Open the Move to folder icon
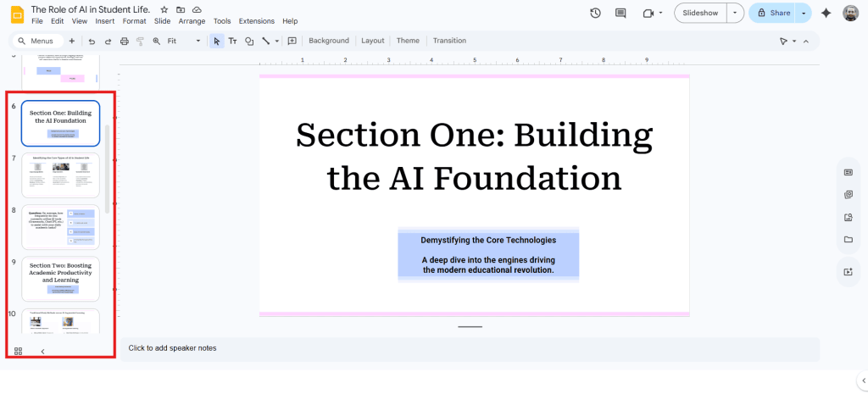Viewport: 868px width, 394px height. [x=181, y=10]
